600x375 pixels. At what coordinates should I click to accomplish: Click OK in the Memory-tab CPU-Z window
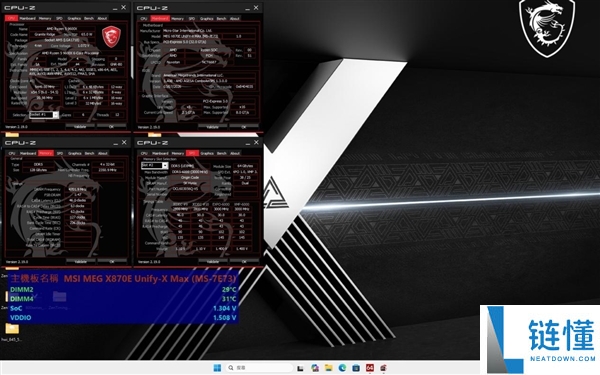point(112,262)
